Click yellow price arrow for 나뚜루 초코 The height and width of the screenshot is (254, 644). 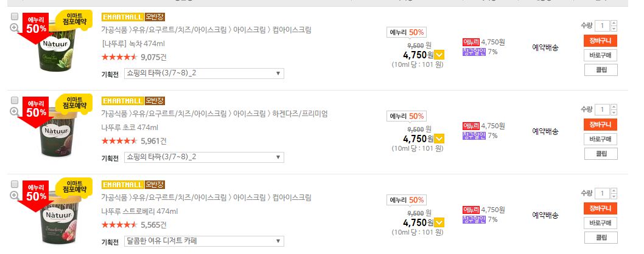[439, 139]
